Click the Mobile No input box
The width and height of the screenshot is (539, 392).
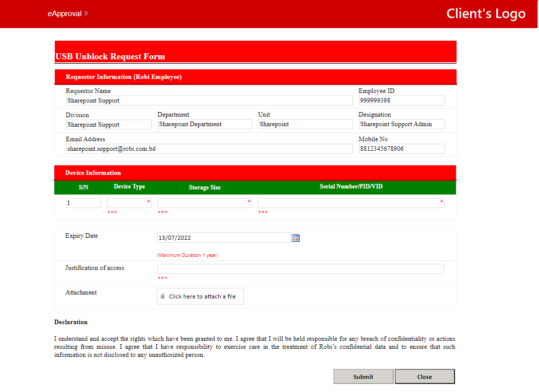coord(401,149)
